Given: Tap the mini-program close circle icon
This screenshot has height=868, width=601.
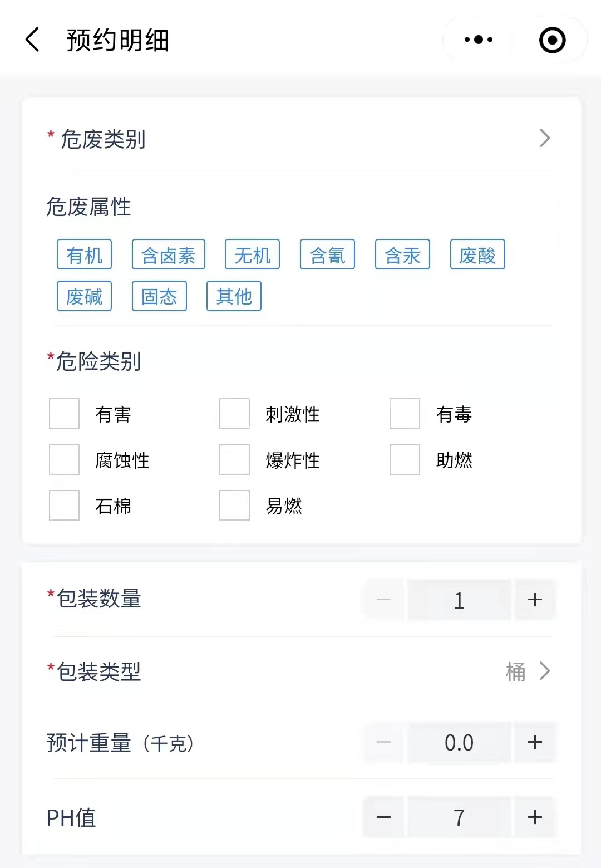Looking at the screenshot, I should click(x=552, y=40).
